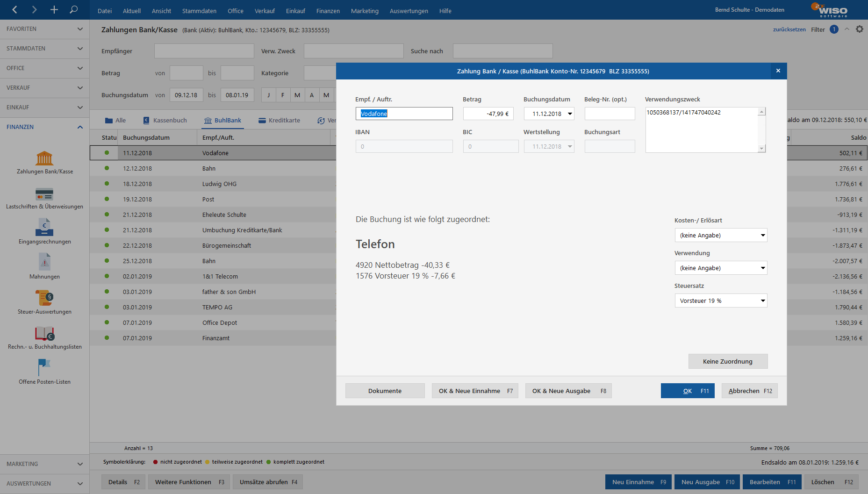Open filter settings gear icon
The height and width of the screenshot is (494, 868).
[x=859, y=29]
